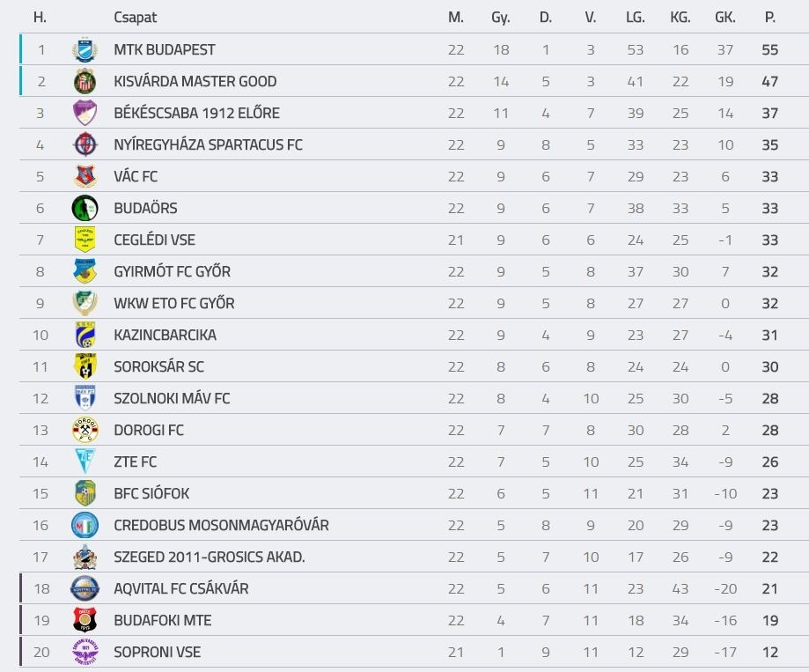Open the Vác FC team name
Viewport: 809px width, 672px height.
pyautogui.click(x=136, y=176)
